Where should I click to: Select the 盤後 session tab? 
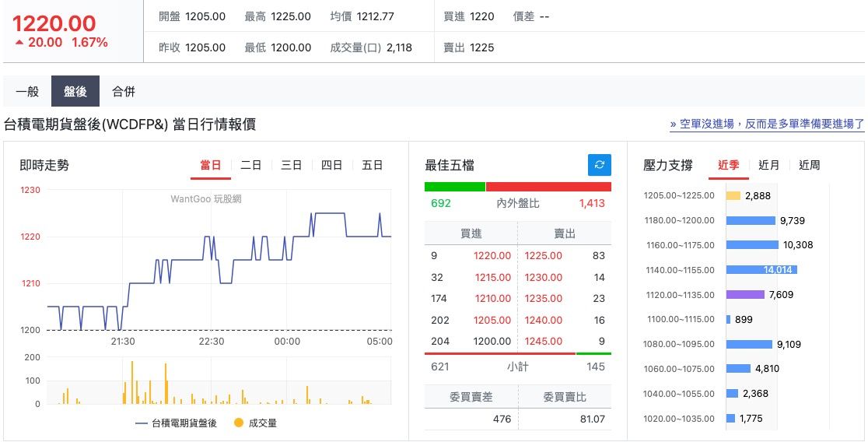click(75, 91)
